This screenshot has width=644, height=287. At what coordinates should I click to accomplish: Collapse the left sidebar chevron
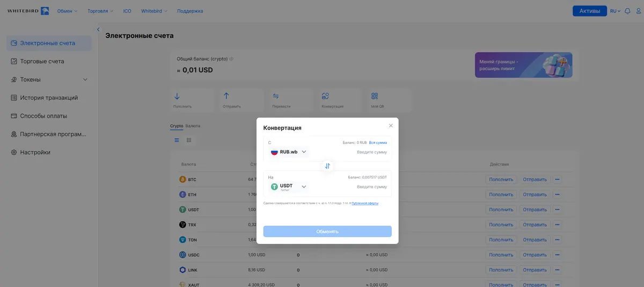pos(98,30)
